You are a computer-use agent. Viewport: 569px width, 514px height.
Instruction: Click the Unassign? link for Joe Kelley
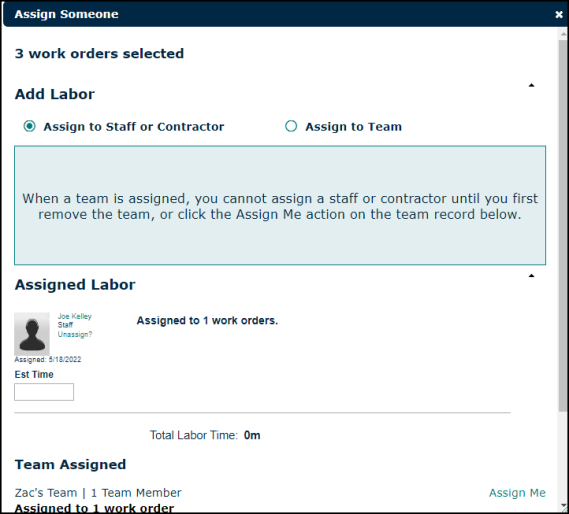(x=75, y=334)
